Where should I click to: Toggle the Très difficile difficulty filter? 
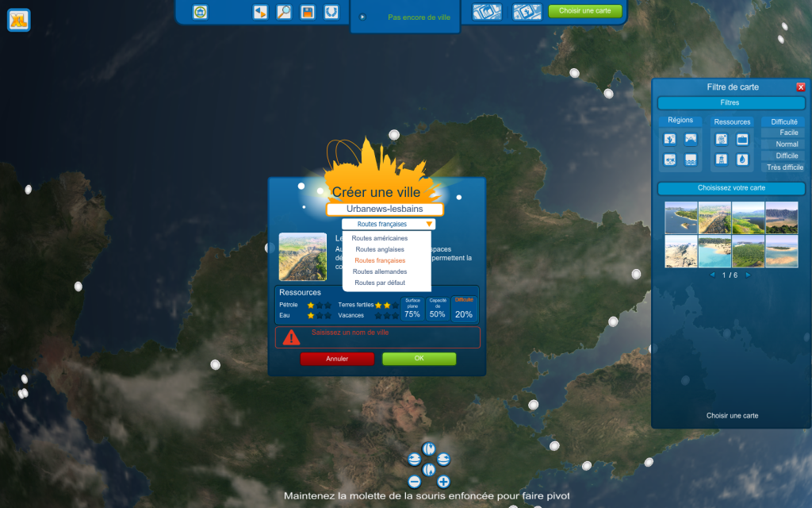click(783, 167)
